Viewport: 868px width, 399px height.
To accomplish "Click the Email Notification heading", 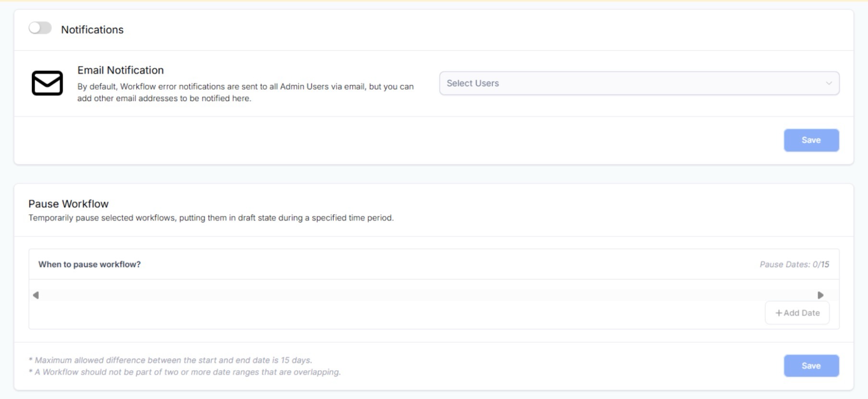I will pos(121,70).
